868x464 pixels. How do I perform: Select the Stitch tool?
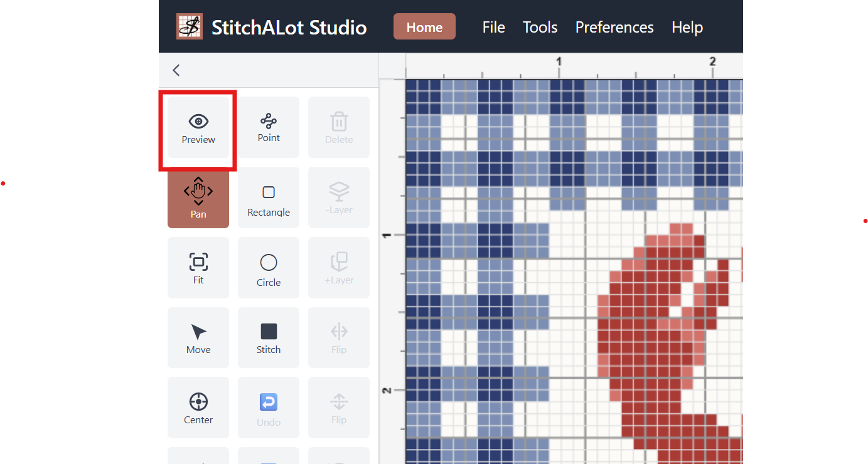click(x=269, y=338)
